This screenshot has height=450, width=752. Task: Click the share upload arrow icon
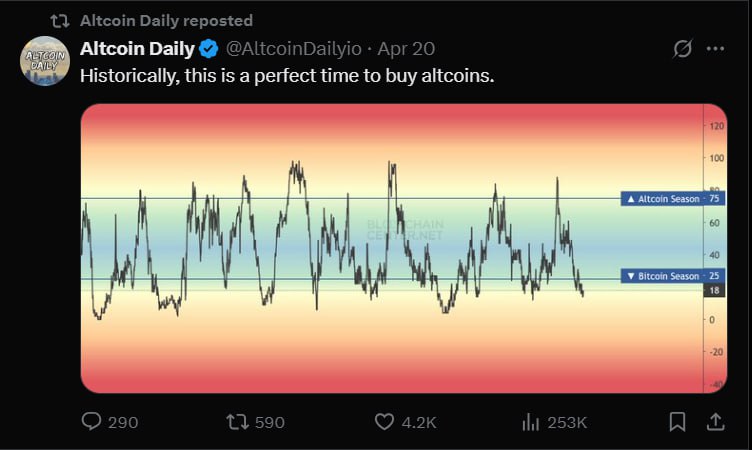(x=715, y=422)
